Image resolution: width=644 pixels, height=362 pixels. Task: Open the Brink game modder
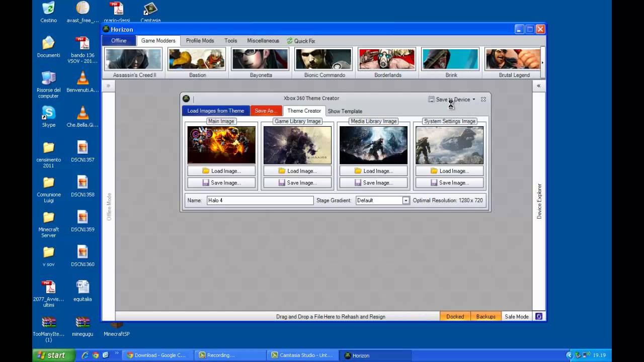451,63
